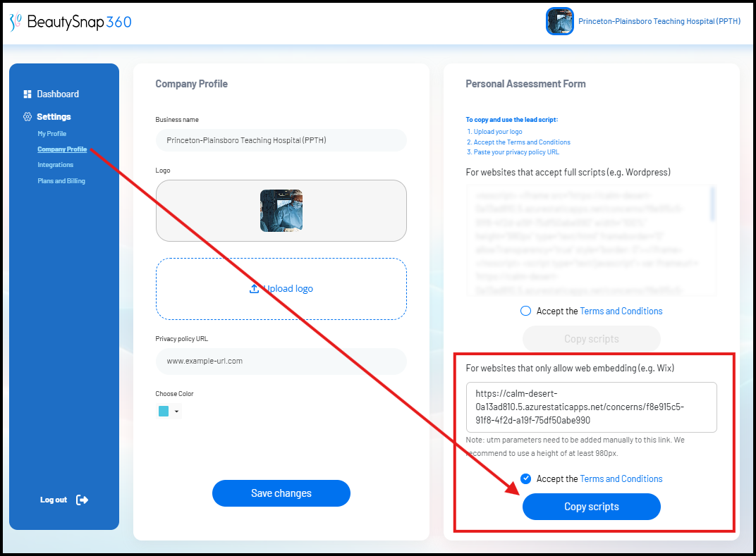Click the Privacy policy URL field

[x=281, y=361]
